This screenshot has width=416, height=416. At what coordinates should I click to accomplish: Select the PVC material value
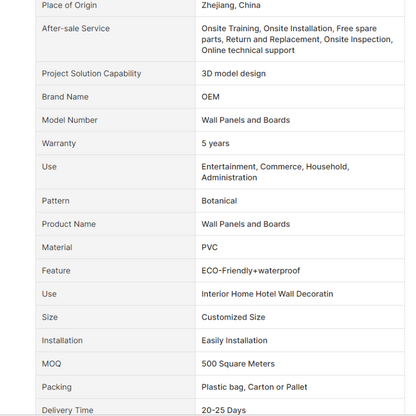(x=209, y=247)
